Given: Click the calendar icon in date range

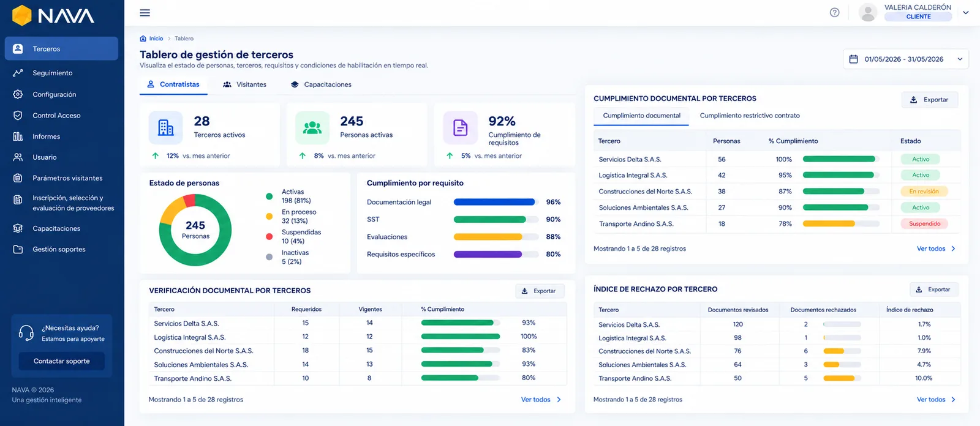Looking at the screenshot, I should click(853, 59).
